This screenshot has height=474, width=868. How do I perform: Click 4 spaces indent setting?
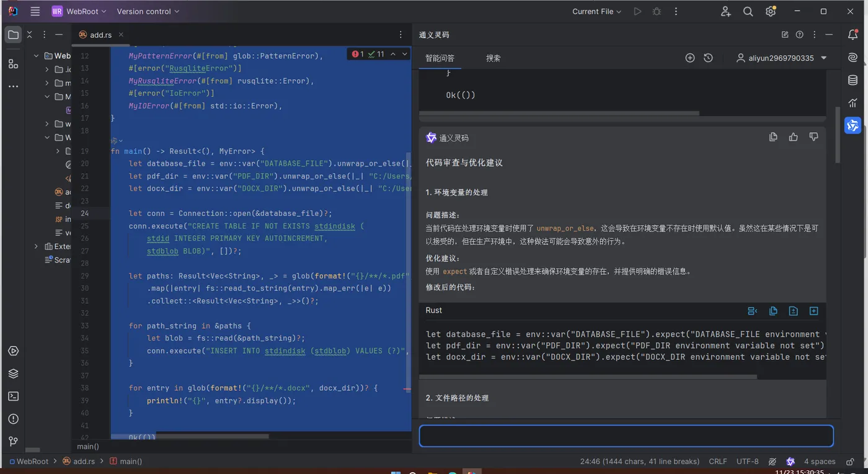pos(820,462)
